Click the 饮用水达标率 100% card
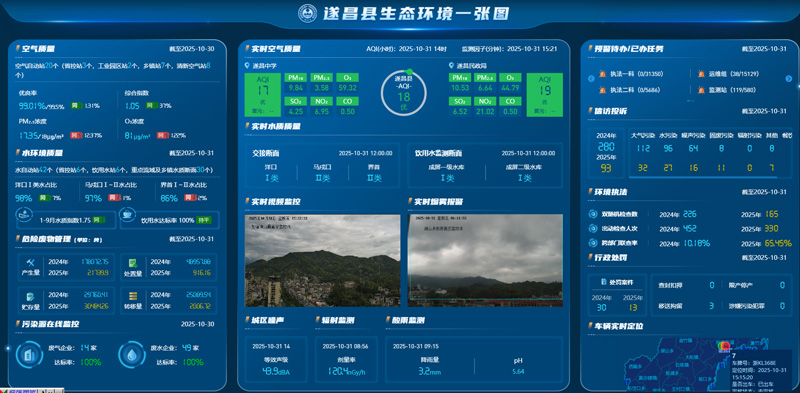Image resolution: width=800 pixels, height=393 pixels. point(169,220)
